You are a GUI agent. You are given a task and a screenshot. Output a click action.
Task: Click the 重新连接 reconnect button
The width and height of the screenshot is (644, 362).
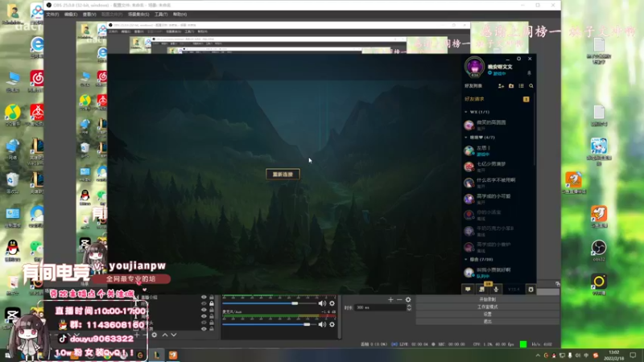(x=283, y=174)
